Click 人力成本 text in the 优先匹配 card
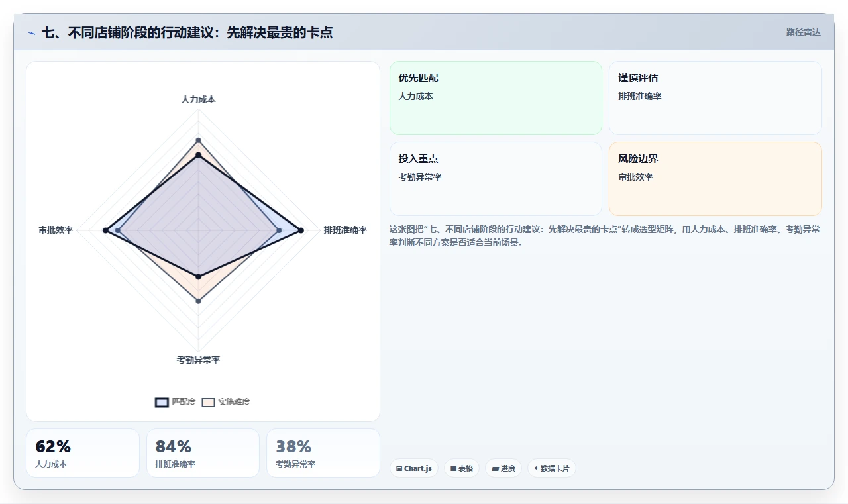The width and height of the screenshot is (848, 504). [415, 96]
